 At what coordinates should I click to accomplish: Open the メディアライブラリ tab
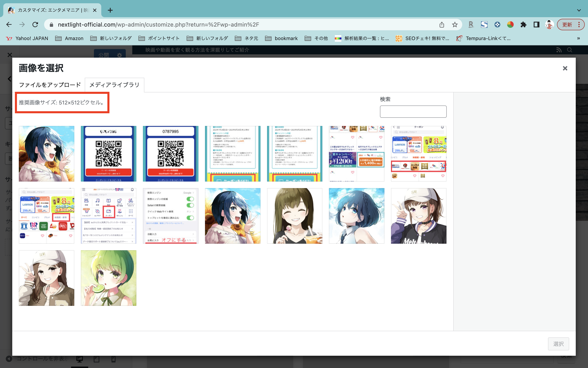115,85
